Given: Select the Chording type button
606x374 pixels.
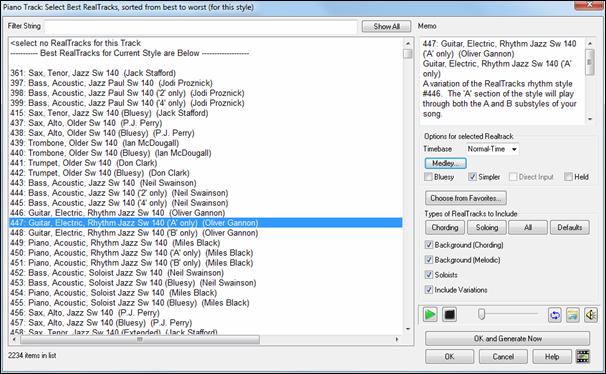Looking at the screenshot, I should tap(445, 228).
